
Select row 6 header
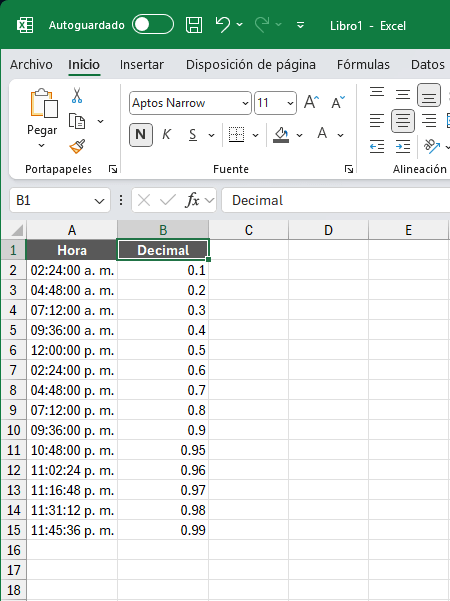click(x=13, y=350)
